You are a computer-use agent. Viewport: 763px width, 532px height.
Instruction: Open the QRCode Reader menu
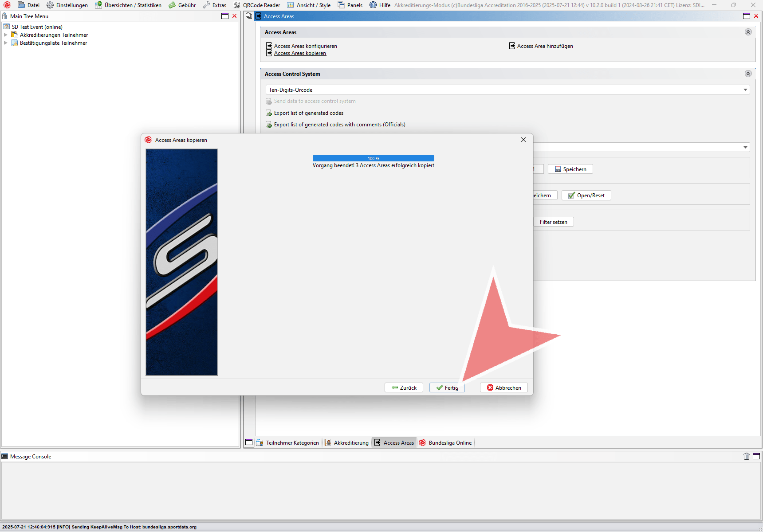[256, 5]
